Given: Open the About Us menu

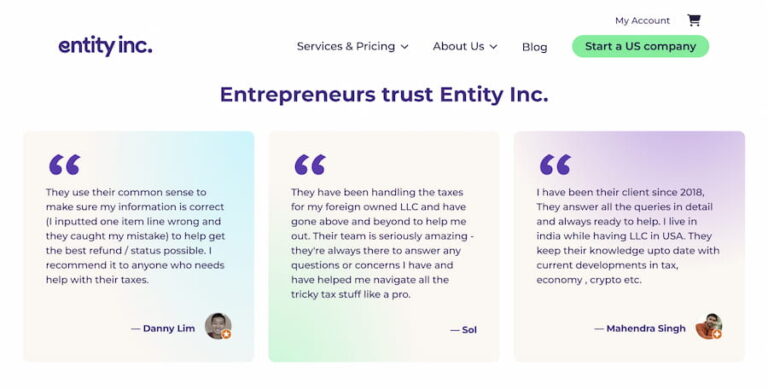Looking at the screenshot, I should (x=465, y=47).
